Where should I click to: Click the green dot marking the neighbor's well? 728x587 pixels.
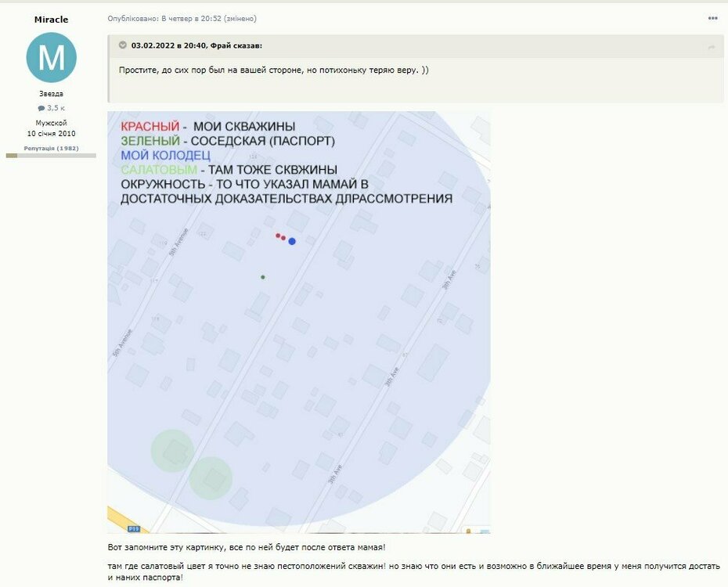point(262,277)
